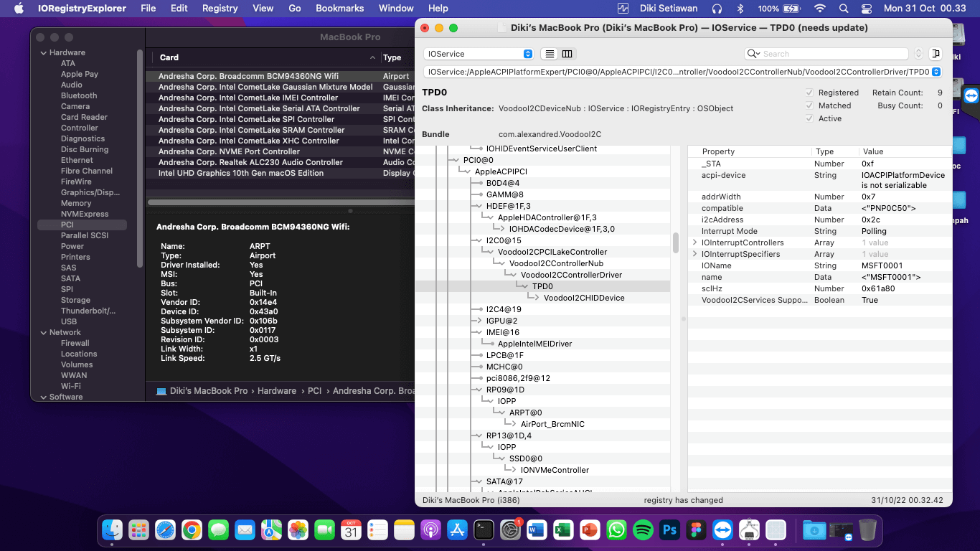Open the IOService plane dropdown
Image resolution: width=980 pixels, height=551 pixels.
point(478,54)
